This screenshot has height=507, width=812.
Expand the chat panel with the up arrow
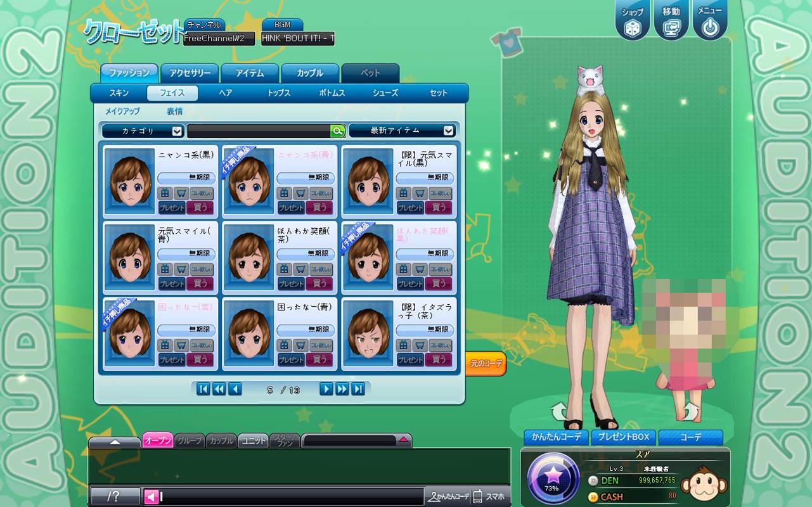coord(114,442)
